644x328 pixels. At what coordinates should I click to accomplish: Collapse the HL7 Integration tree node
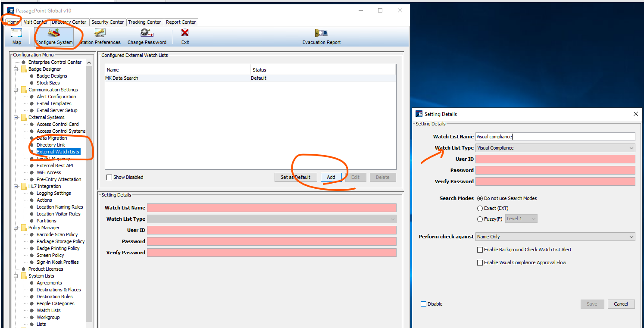click(16, 186)
